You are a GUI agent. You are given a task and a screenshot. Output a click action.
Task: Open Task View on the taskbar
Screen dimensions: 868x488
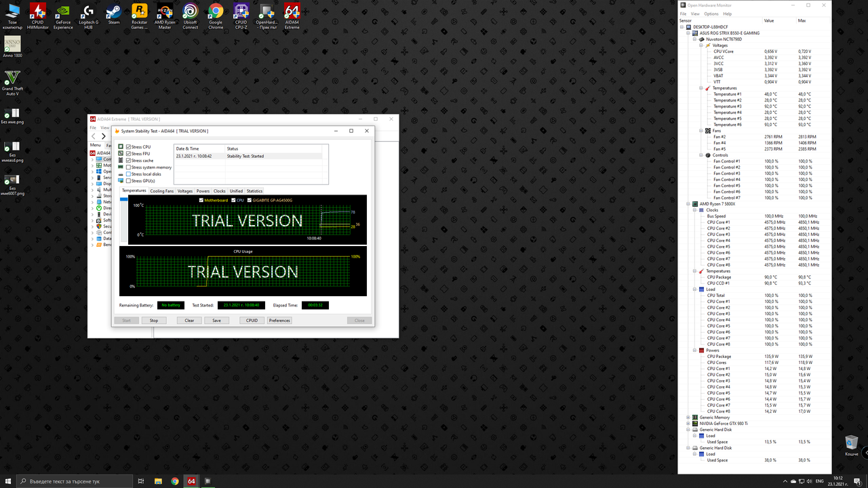pos(141,481)
